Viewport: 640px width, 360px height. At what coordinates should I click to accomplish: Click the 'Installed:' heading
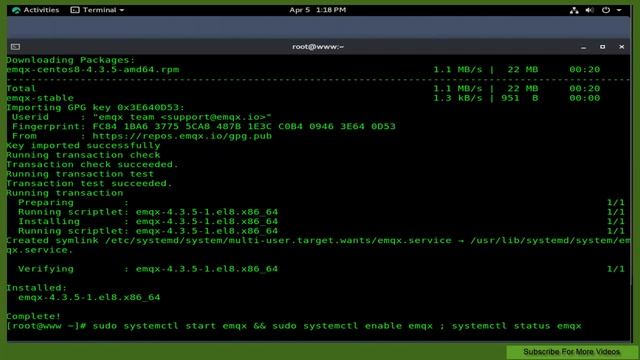point(36,288)
